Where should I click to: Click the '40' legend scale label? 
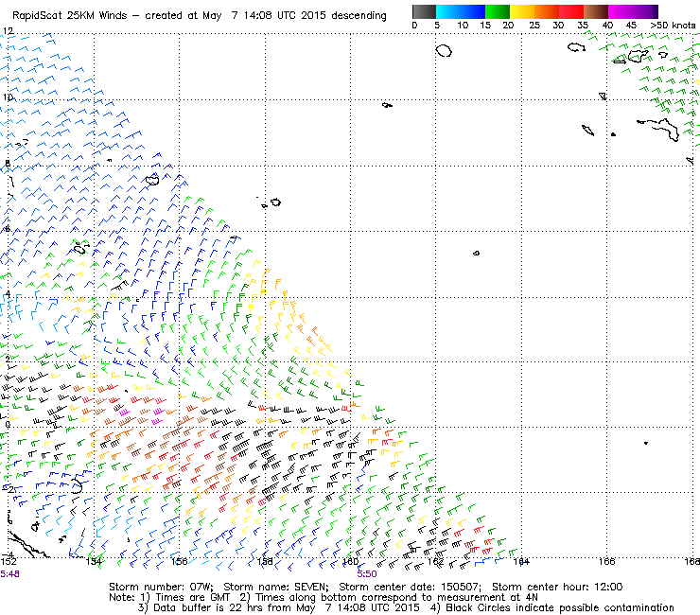(x=607, y=25)
